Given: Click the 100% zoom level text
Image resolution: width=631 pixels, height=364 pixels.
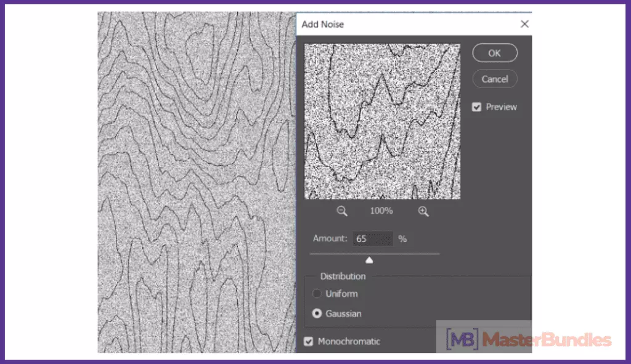Looking at the screenshot, I should click(x=381, y=211).
